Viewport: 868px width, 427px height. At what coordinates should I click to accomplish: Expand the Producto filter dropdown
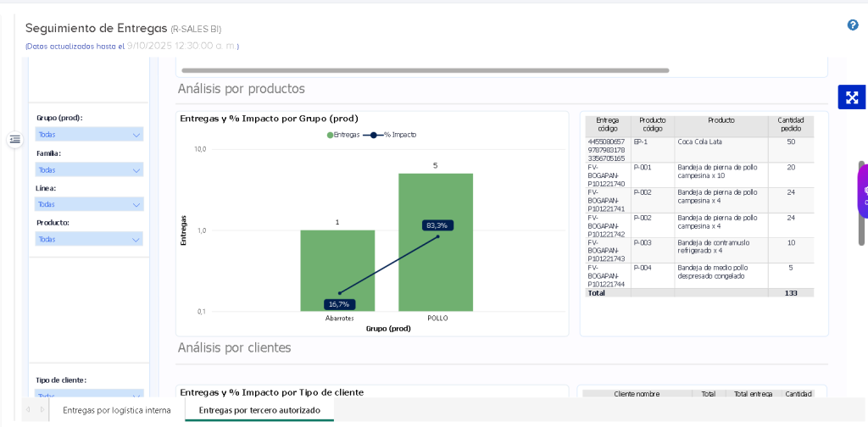pos(89,240)
